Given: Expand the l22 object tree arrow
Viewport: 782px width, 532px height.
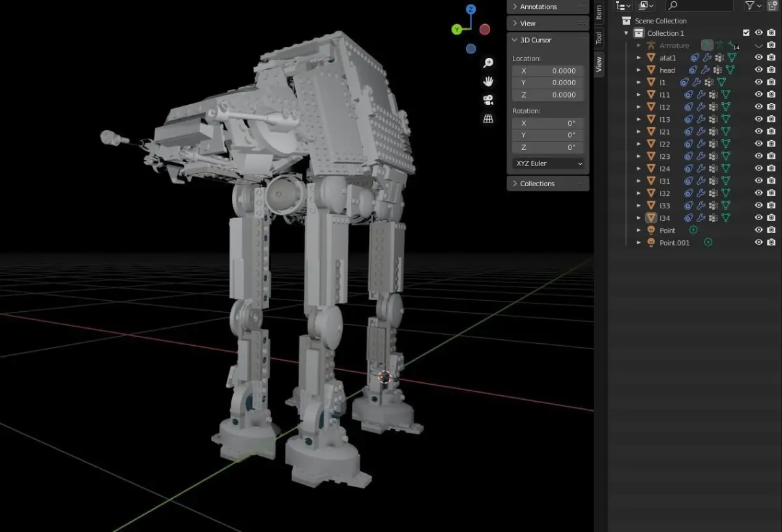Looking at the screenshot, I should click(x=639, y=144).
